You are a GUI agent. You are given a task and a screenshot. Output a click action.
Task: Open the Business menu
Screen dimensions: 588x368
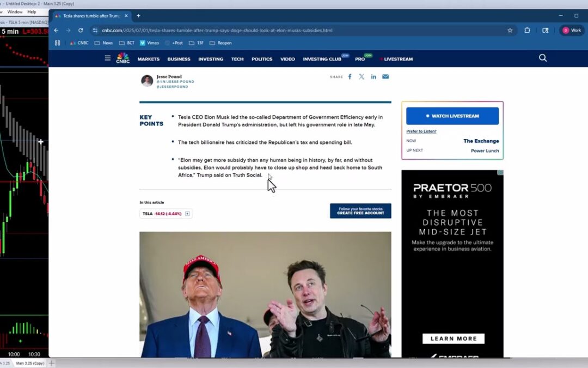[x=179, y=59]
